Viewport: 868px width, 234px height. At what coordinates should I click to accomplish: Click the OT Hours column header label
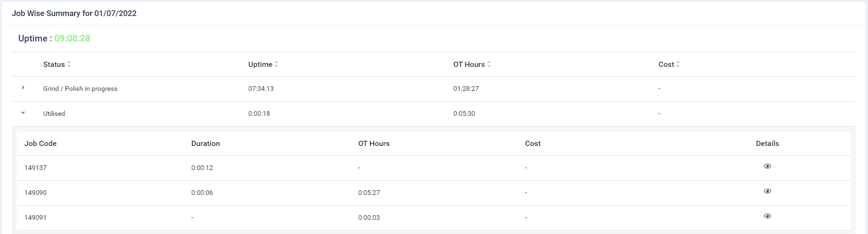pos(468,65)
